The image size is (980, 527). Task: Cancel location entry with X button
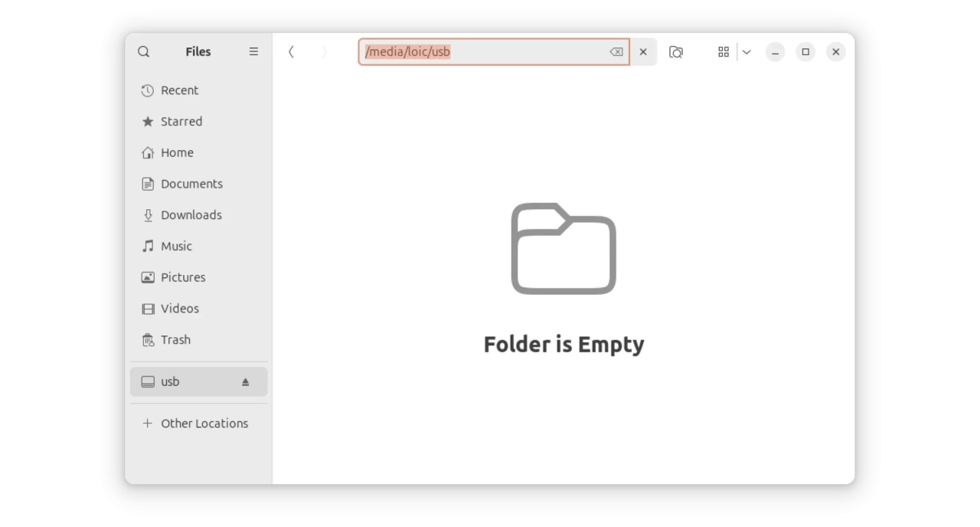point(643,52)
